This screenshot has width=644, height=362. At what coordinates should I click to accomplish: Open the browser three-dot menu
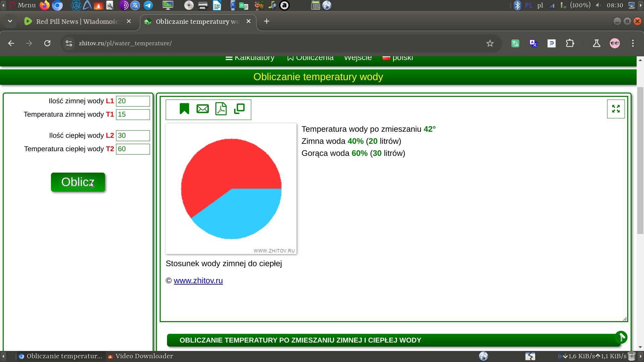[633, 43]
